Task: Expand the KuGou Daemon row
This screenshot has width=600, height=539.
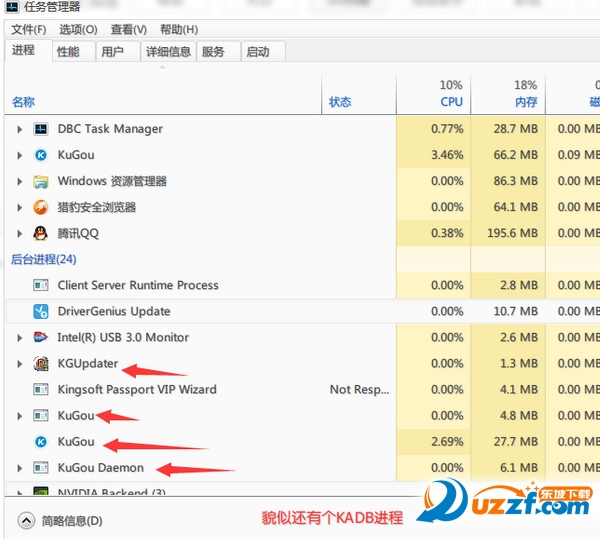Action: 20,468
